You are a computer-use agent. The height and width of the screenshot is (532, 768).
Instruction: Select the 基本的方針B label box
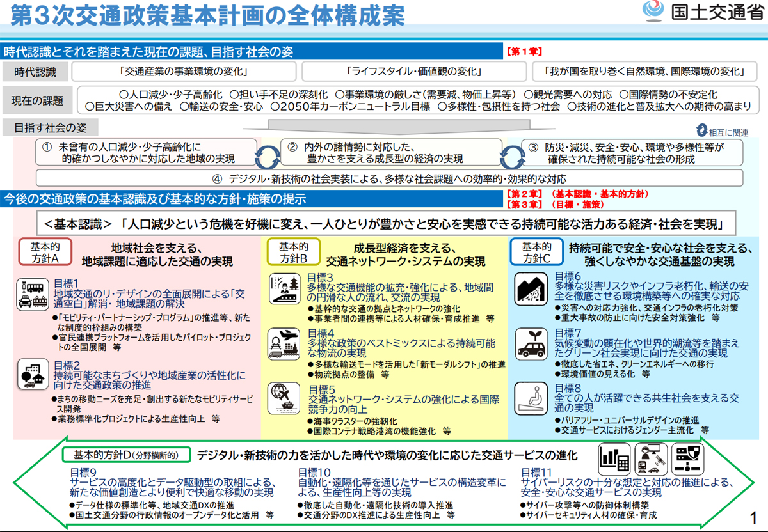pyautogui.click(x=294, y=252)
